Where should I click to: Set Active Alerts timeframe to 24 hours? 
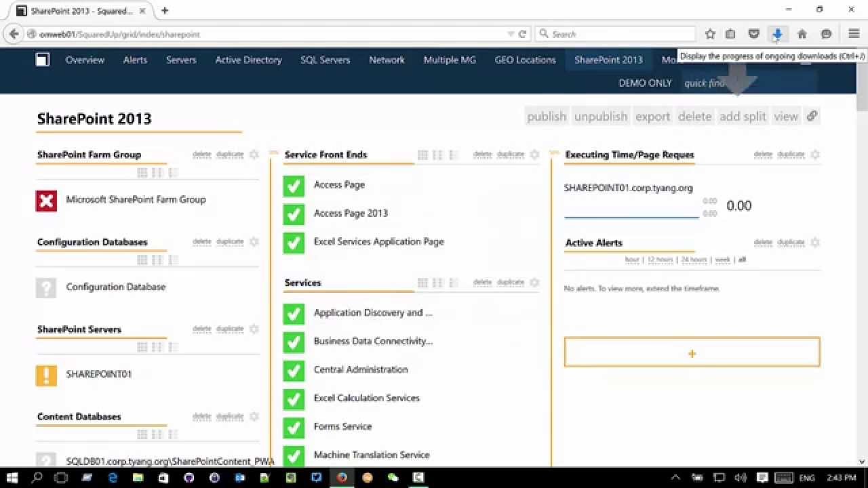694,260
